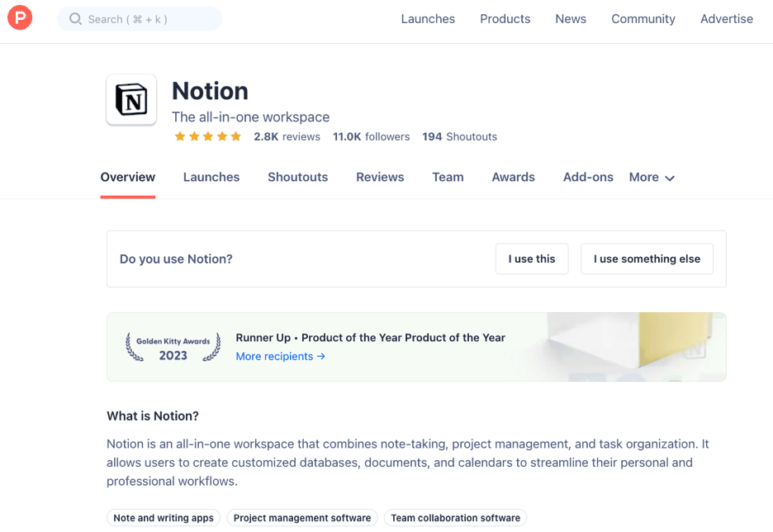Select the 'I use this' option
The height and width of the screenshot is (532, 773).
532,259
